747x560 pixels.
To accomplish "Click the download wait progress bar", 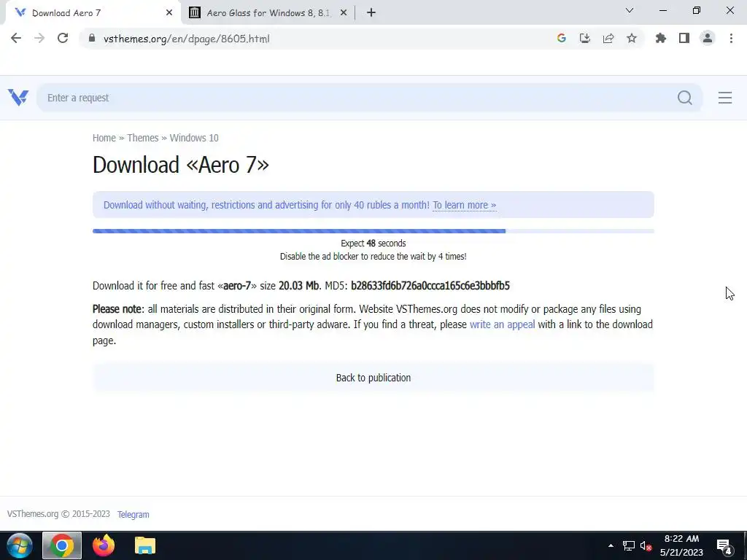I will click(x=373, y=231).
